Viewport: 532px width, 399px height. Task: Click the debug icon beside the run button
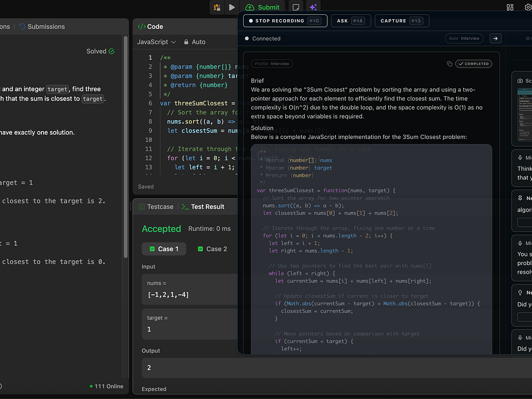[x=217, y=7]
